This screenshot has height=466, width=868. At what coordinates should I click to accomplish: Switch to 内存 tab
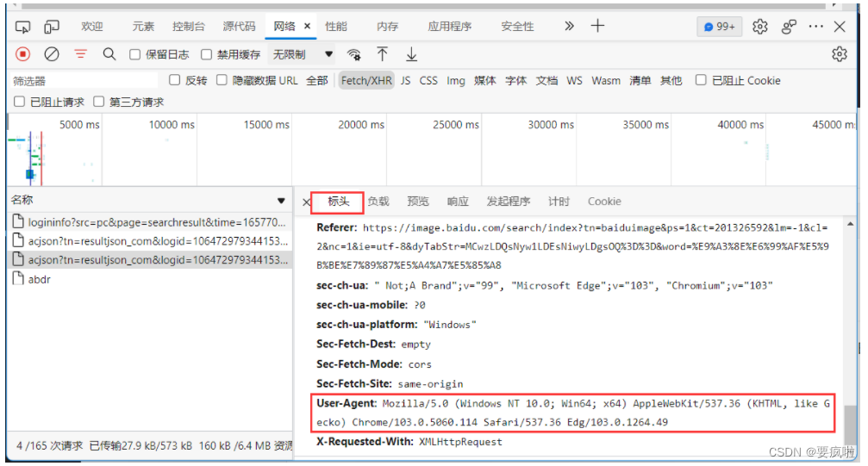coord(387,27)
